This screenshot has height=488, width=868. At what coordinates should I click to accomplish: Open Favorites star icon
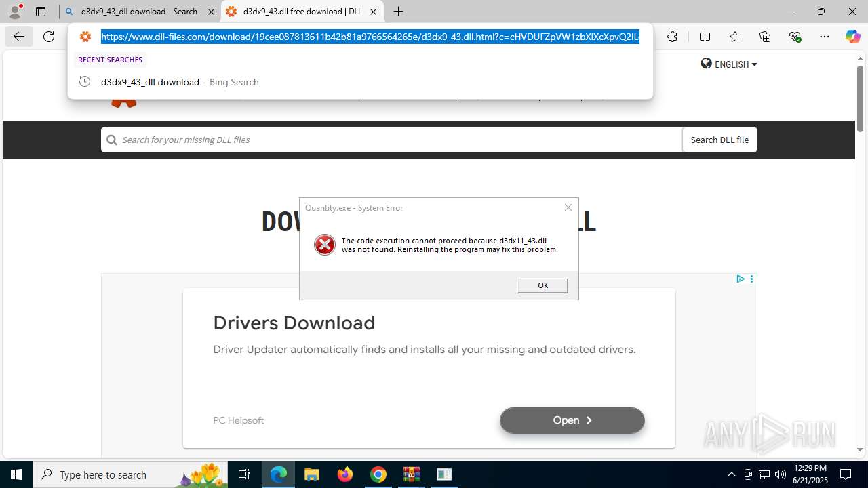[x=735, y=37]
